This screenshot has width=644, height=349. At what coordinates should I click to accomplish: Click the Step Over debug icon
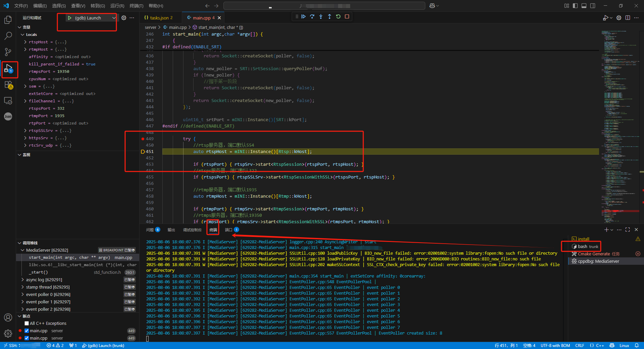tap(312, 16)
